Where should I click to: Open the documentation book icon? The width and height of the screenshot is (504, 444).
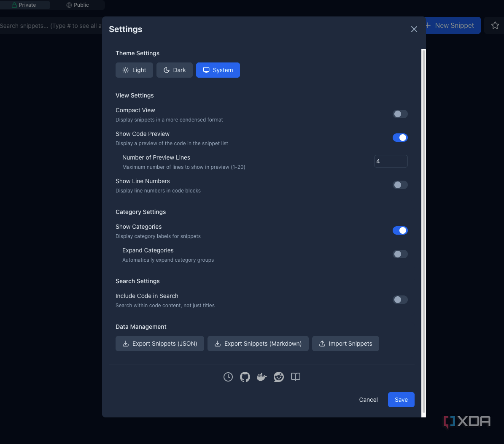click(x=295, y=377)
